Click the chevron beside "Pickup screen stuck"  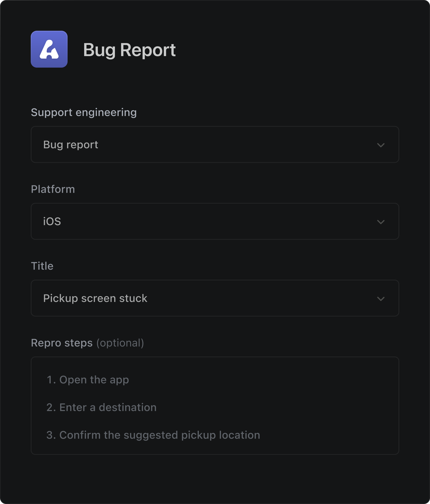(x=381, y=299)
